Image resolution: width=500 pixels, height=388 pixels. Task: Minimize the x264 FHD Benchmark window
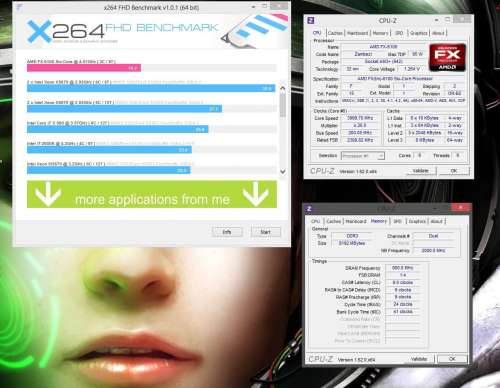pos(253,6)
